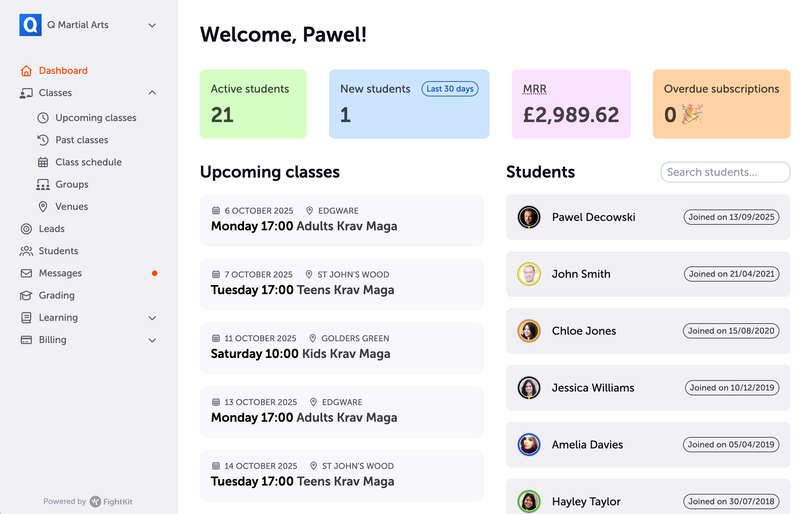Click the Class schedule calendar icon
812x514 pixels.
click(43, 162)
